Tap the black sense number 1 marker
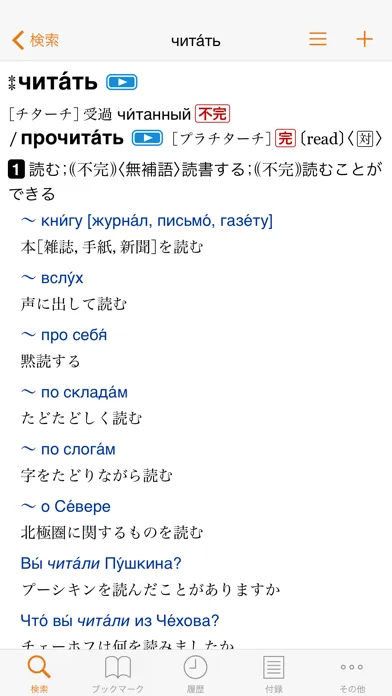 tap(16, 170)
